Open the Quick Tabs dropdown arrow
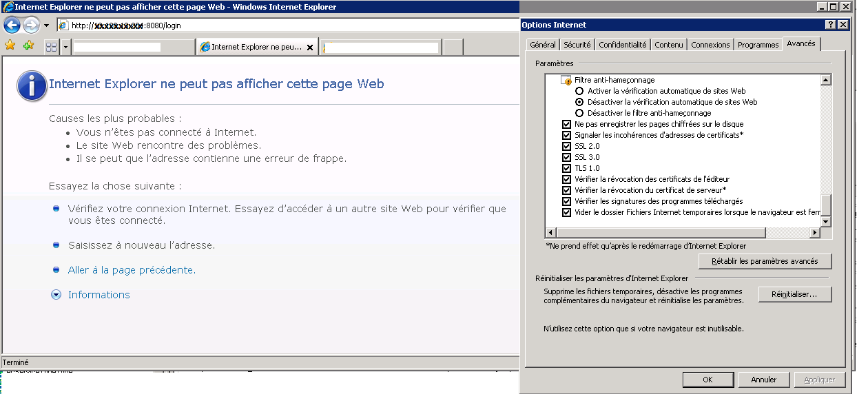This screenshot has height=403, width=868. click(x=66, y=47)
